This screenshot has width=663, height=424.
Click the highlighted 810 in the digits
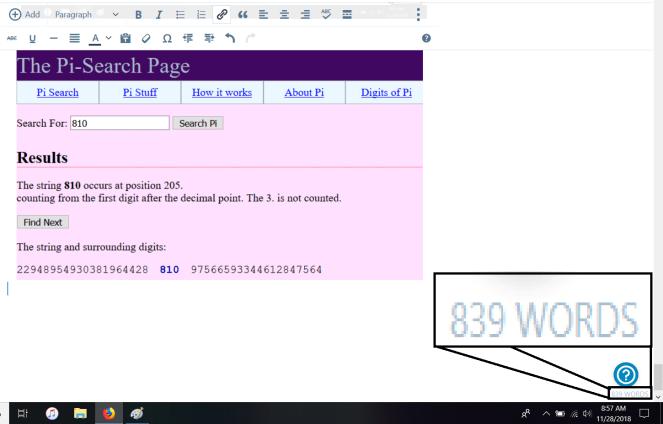coord(170,270)
